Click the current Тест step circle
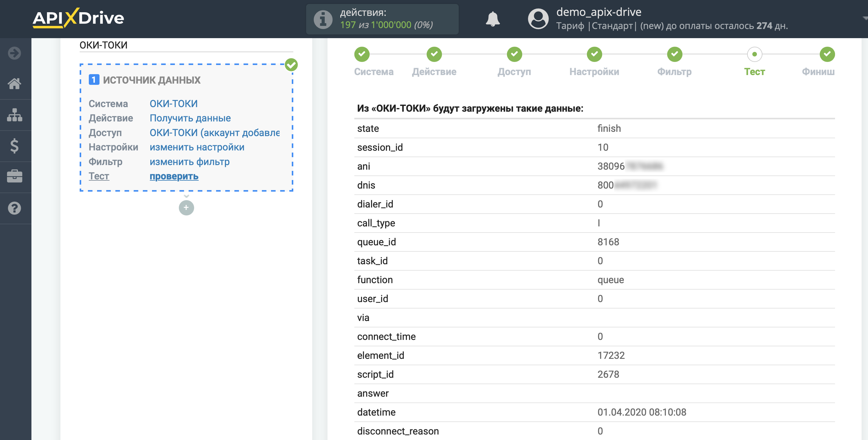 [x=754, y=54]
